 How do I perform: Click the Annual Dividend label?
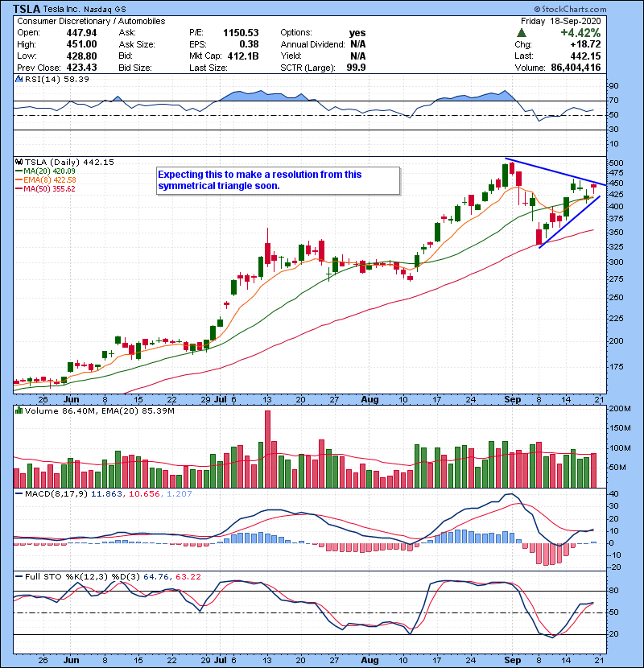pyautogui.click(x=312, y=44)
